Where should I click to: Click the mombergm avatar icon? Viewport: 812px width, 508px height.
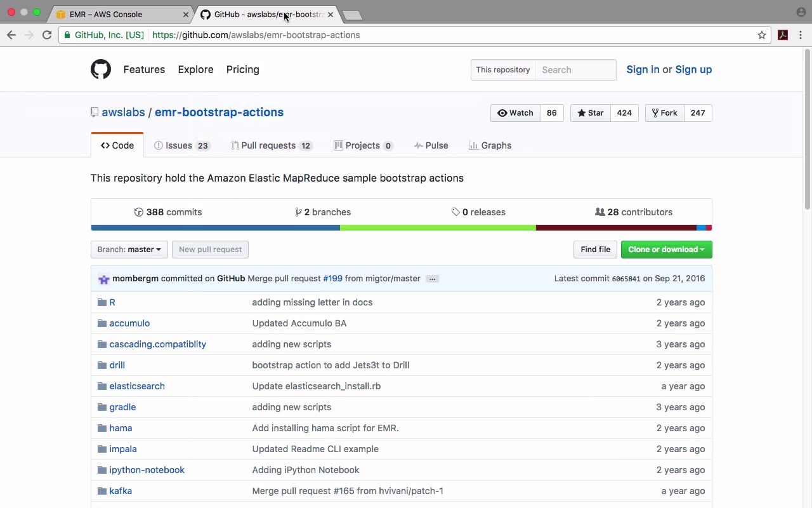click(x=104, y=279)
